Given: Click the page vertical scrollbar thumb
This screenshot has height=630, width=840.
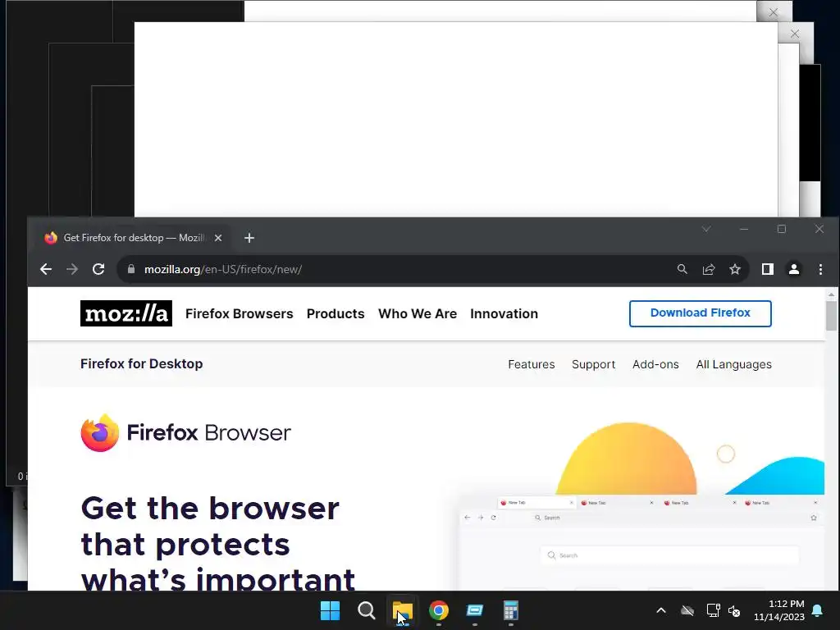Looking at the screenshot, I should (831, 316).
